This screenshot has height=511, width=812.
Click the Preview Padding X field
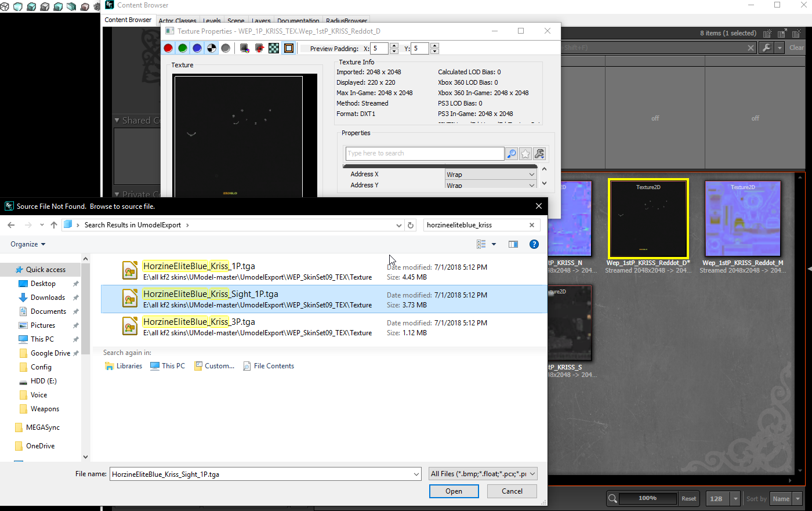(379, 49)
